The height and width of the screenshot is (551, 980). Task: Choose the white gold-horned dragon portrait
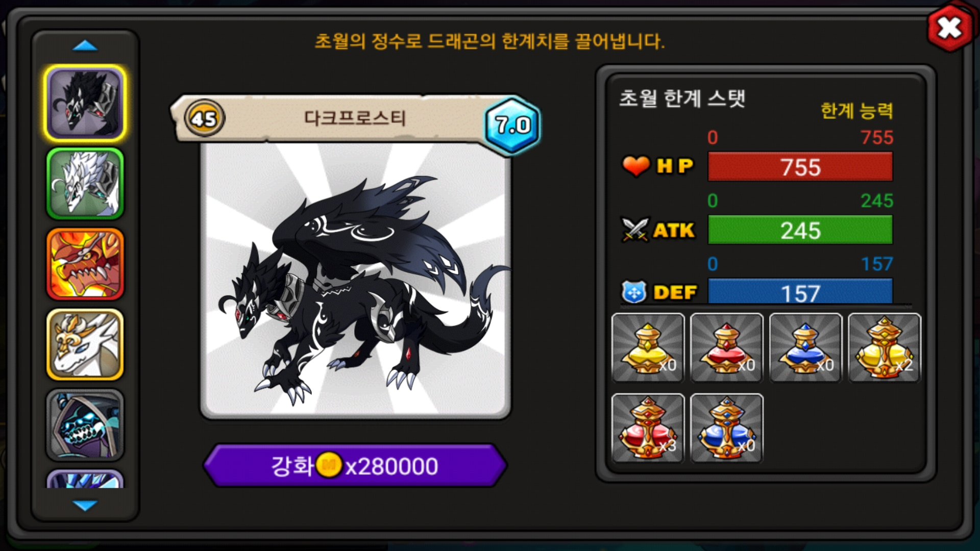85,344
